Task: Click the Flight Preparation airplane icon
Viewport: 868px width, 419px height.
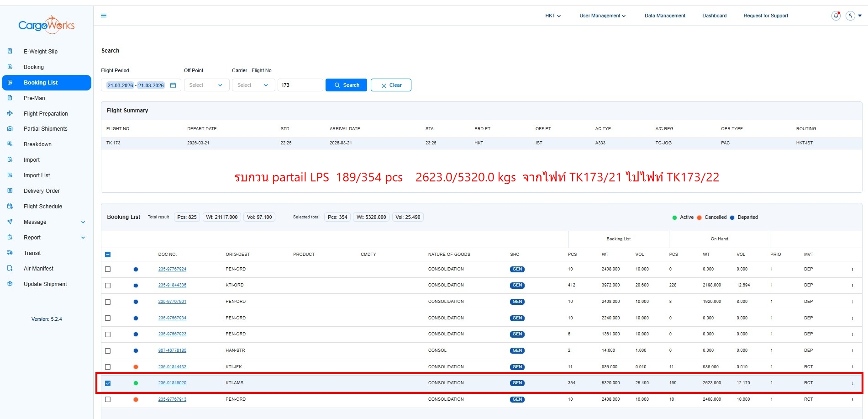Action: tap(10, 113)
